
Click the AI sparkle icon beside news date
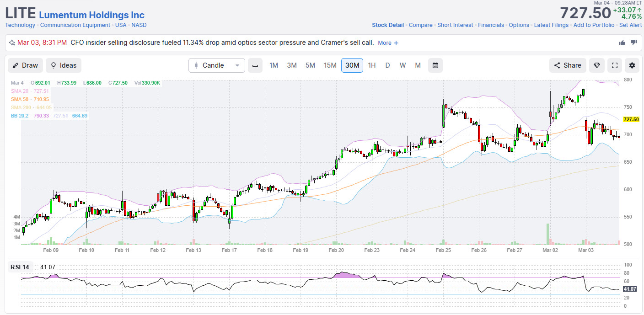pos(12,43)
